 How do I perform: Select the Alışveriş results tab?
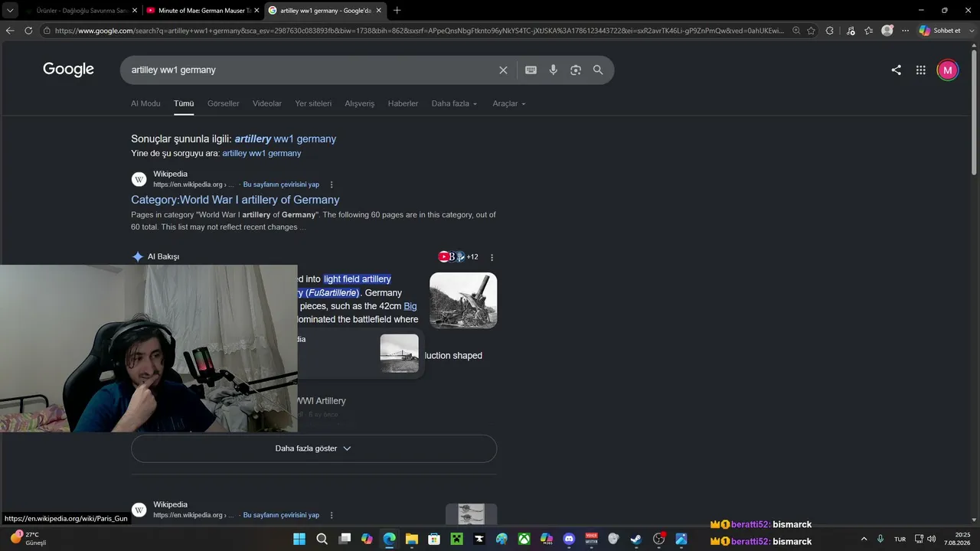(x=360, y=103)
